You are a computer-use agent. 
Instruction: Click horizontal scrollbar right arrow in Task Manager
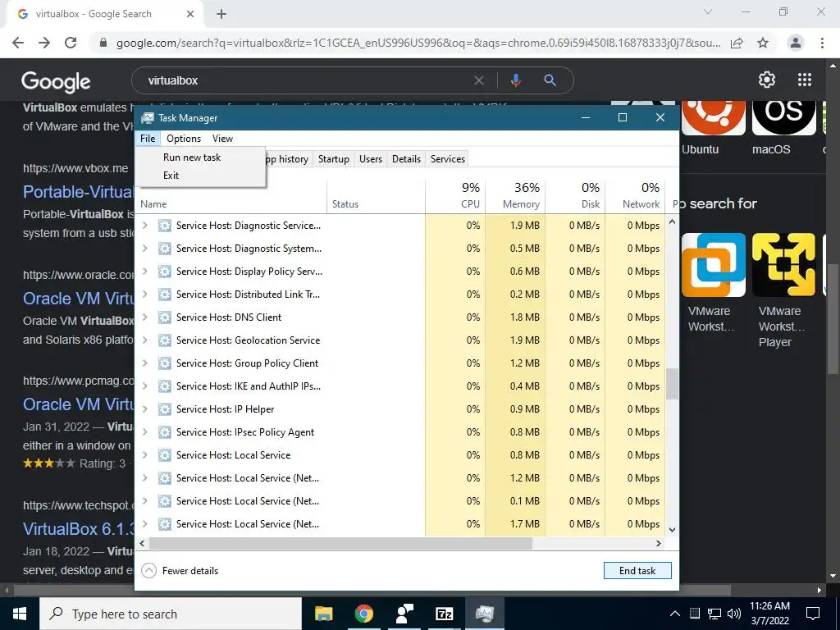[659, 543]
